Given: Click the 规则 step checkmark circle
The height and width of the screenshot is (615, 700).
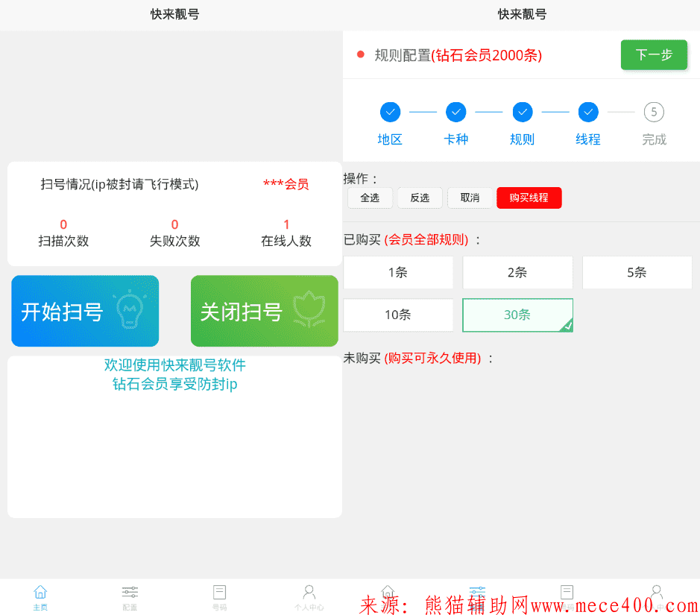Looking at the screenshot, I should click(522, 112).
